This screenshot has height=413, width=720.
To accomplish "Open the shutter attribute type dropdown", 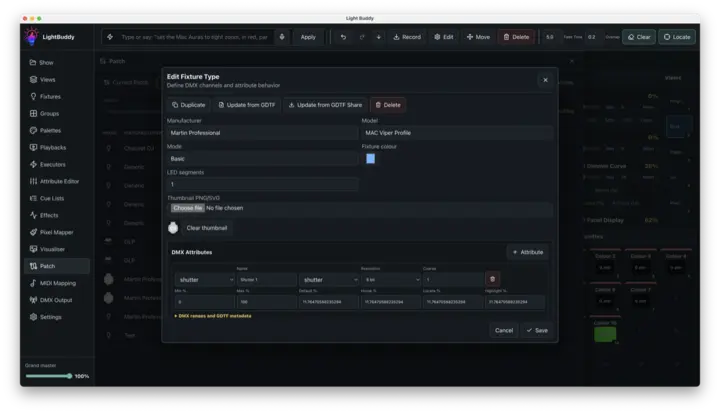I will coord(204,280).
